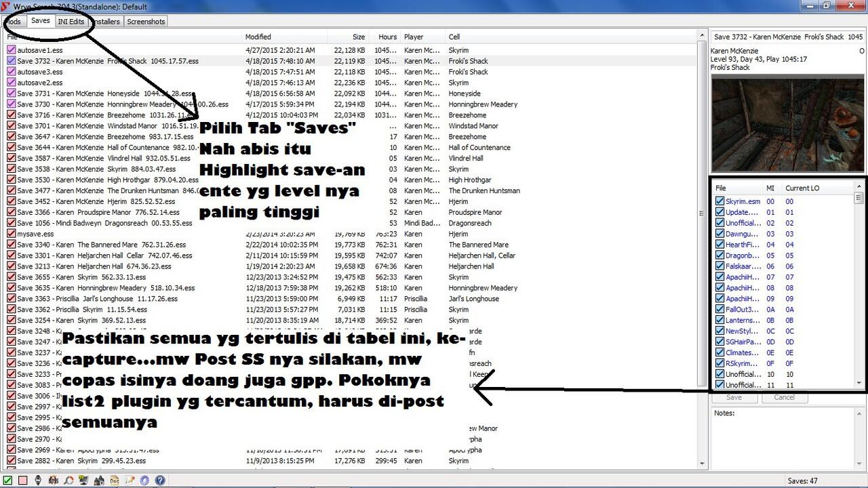Image resolution: width=868 pixels, height=488 pixels.
Task: Sort masters list by MI header
Action: [772, 188]
